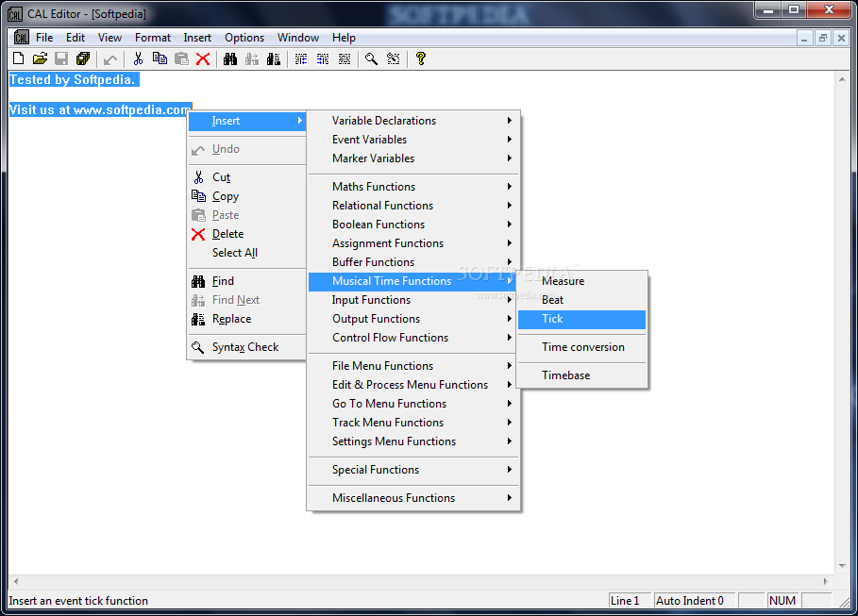The width and height of the screenshot is (858, 616).
Task: Expand Input Functions submenu
Action: click(413, 300)
